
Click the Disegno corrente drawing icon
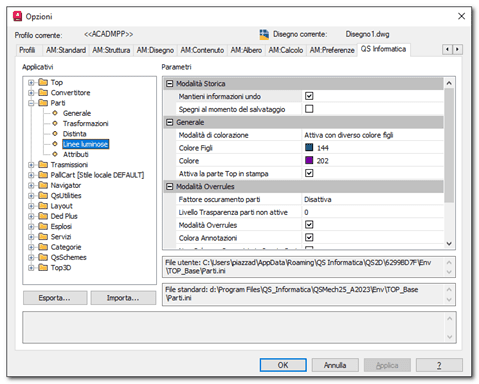264,34
